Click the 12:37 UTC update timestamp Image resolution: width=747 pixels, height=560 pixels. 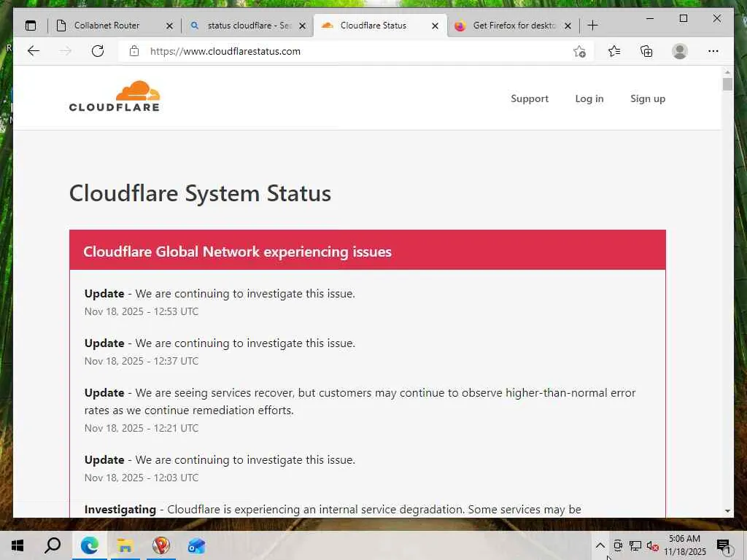(142, 361)
